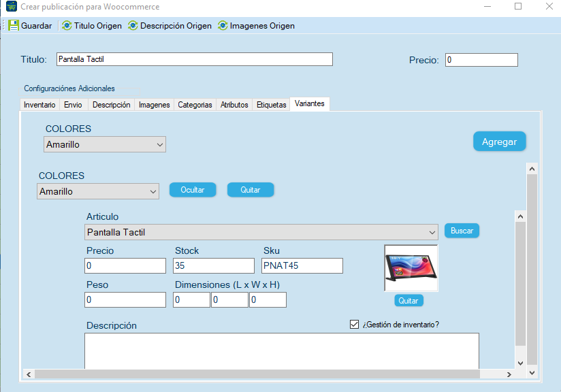
Task: Open the Atributos tab
Action: (x=234, y=105)
